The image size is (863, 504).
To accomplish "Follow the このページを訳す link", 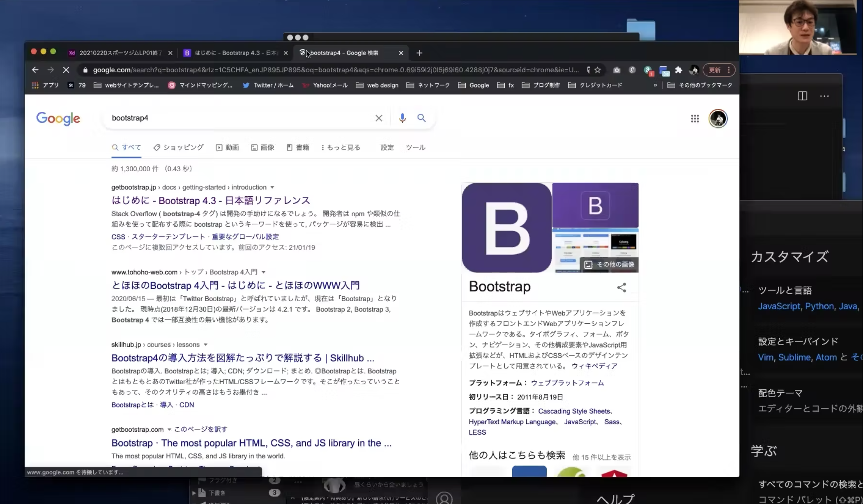I will point(200,429).
